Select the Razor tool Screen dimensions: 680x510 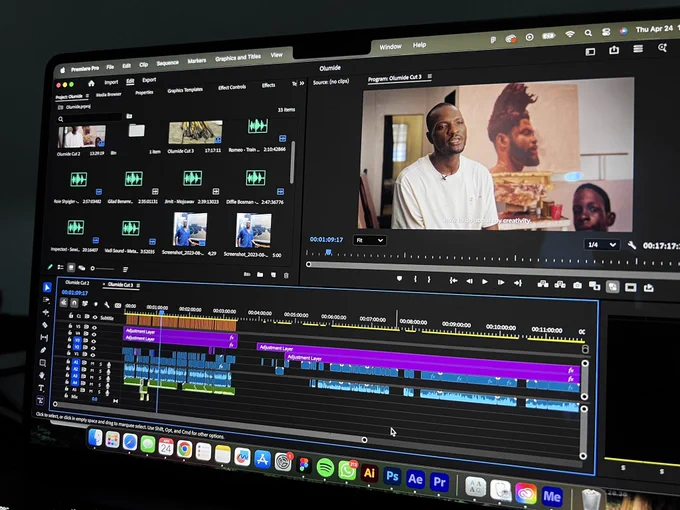(45, 325)
